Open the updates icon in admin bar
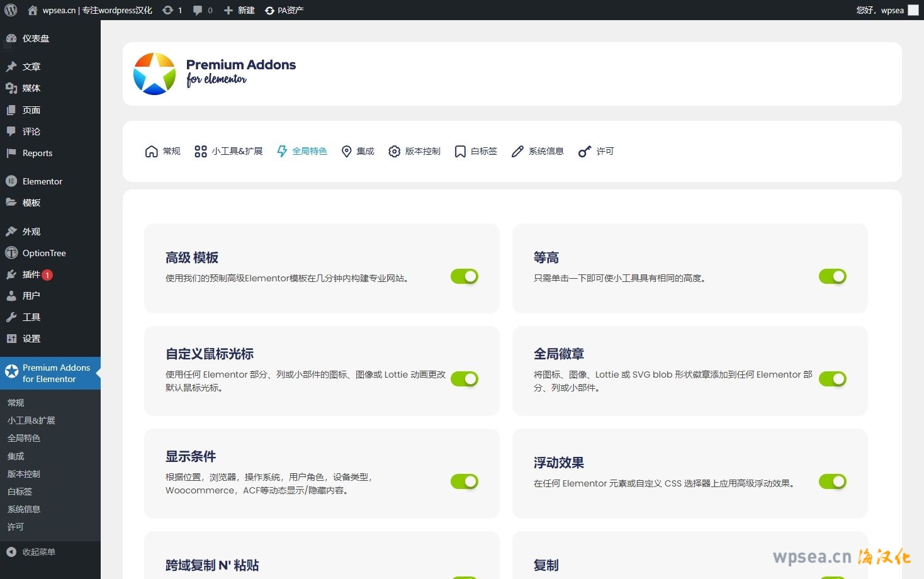924x579 pixels. (168, 10)
